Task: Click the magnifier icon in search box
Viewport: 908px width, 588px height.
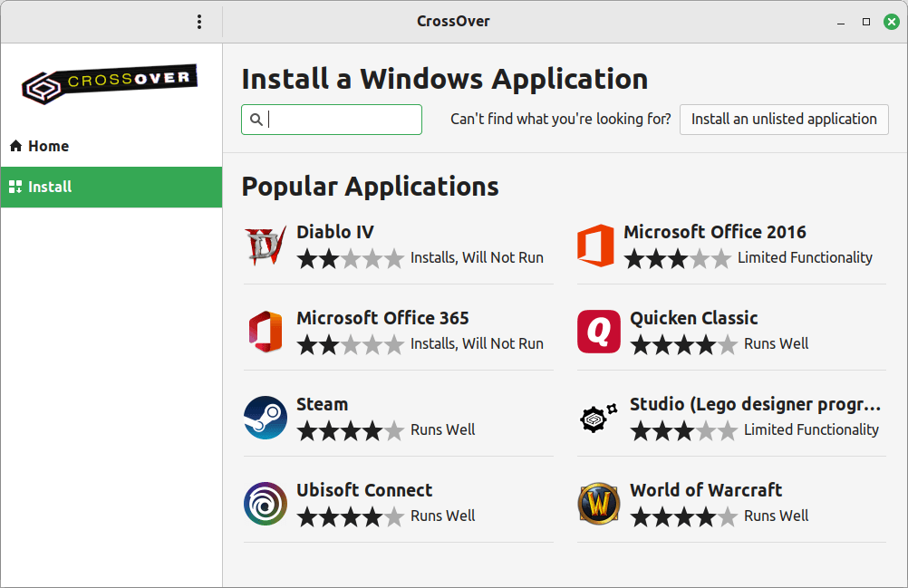Action: 256,120
